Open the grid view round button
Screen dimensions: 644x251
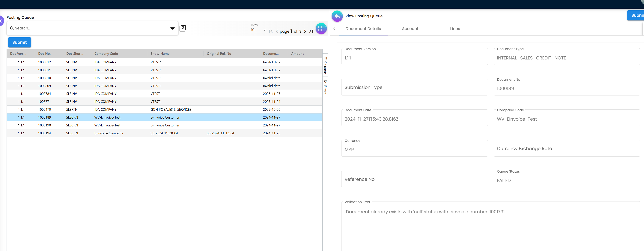[321, 29]
